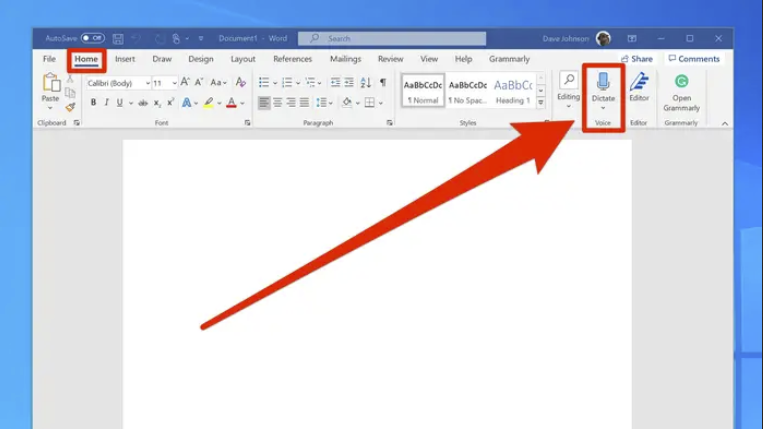This screenshot has height=429, width=763.
Task: Toggle italic formatting
Action: coord(106,103)
